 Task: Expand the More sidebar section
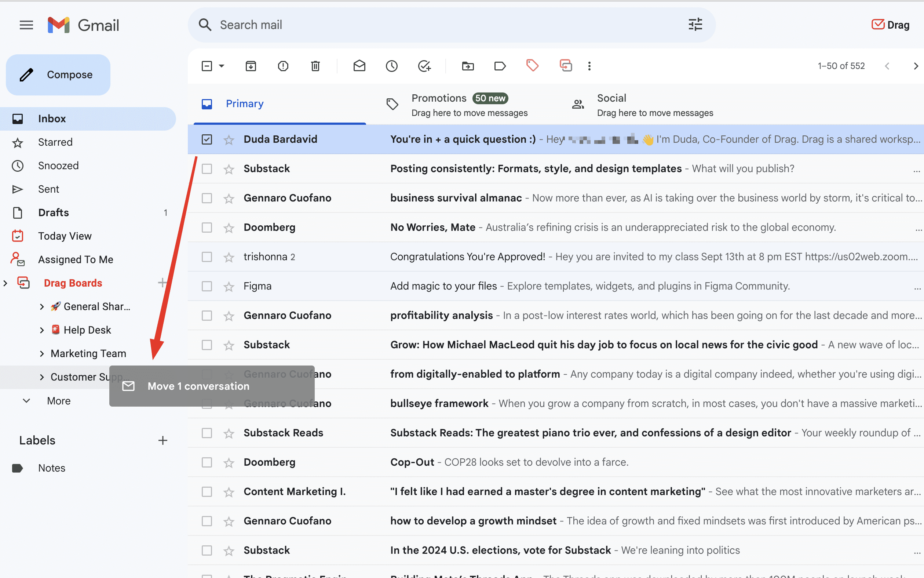[x=47, y=401]
